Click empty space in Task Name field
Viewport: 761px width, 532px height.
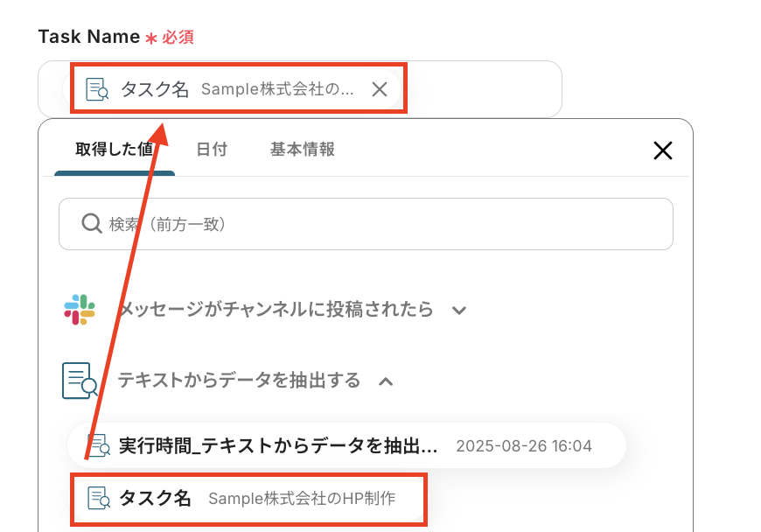point(481,89)
